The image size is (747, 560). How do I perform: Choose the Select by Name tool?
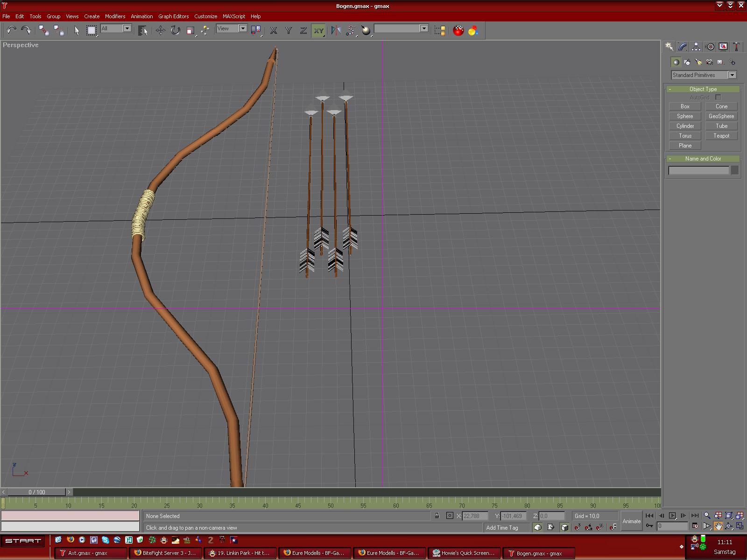point(143,31)
